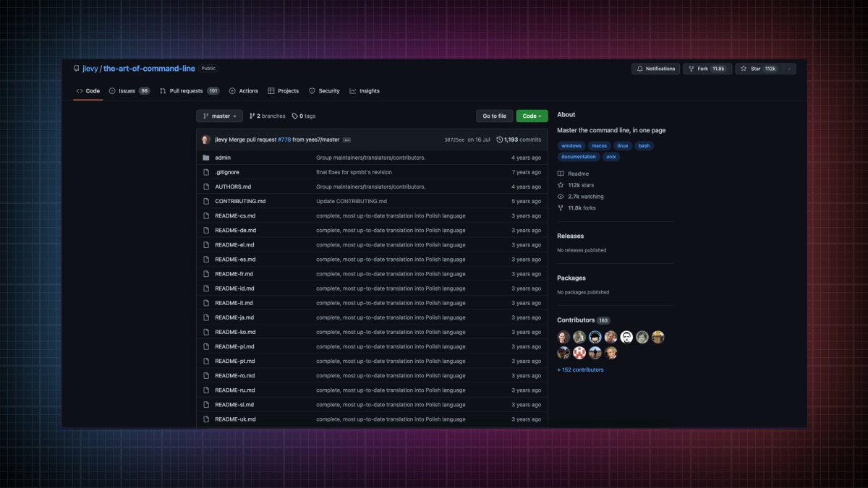
Task: Fork the repository
Action: [707, 69]
